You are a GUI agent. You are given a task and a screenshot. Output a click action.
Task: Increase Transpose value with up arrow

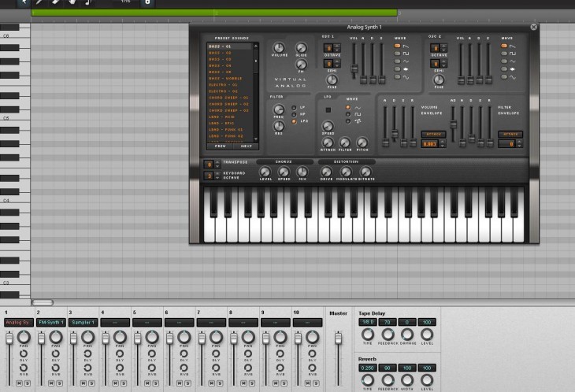tap(217, 162)
